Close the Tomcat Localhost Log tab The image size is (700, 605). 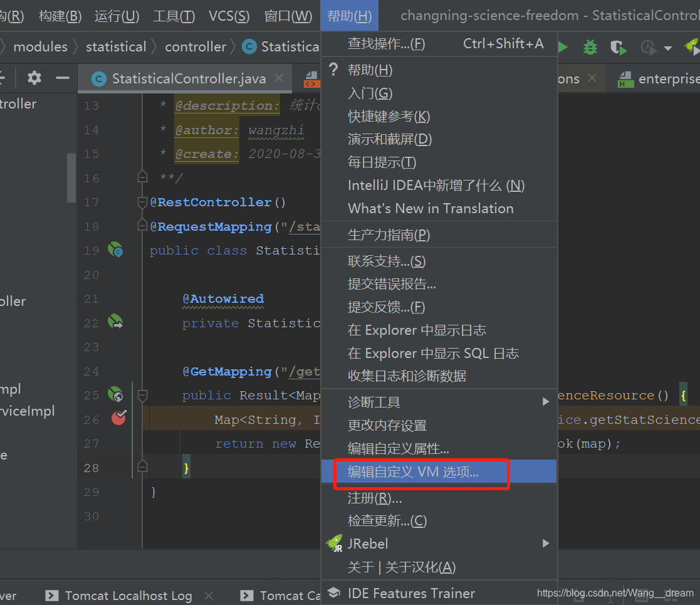[209, 595]
